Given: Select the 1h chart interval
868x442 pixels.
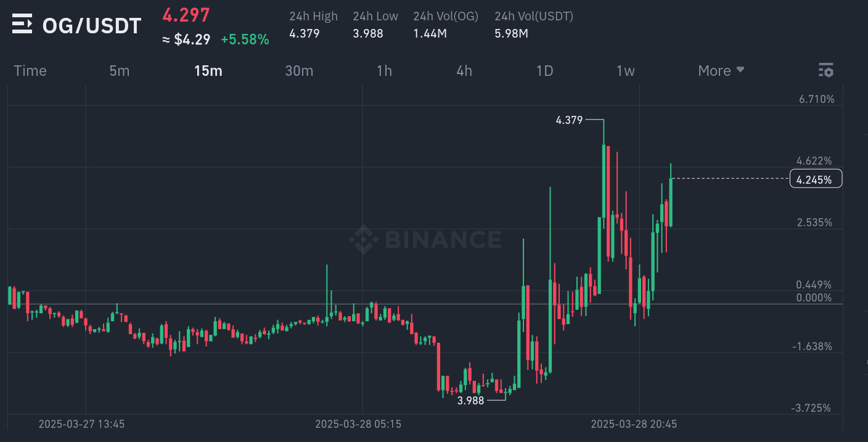Looking at the screenshot, I should point(384,70).
